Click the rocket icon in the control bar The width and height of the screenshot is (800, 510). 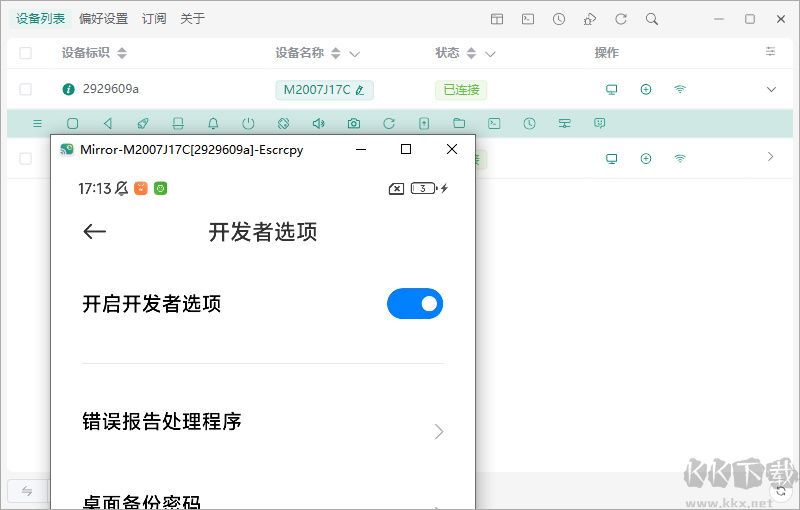coord(143,123)
